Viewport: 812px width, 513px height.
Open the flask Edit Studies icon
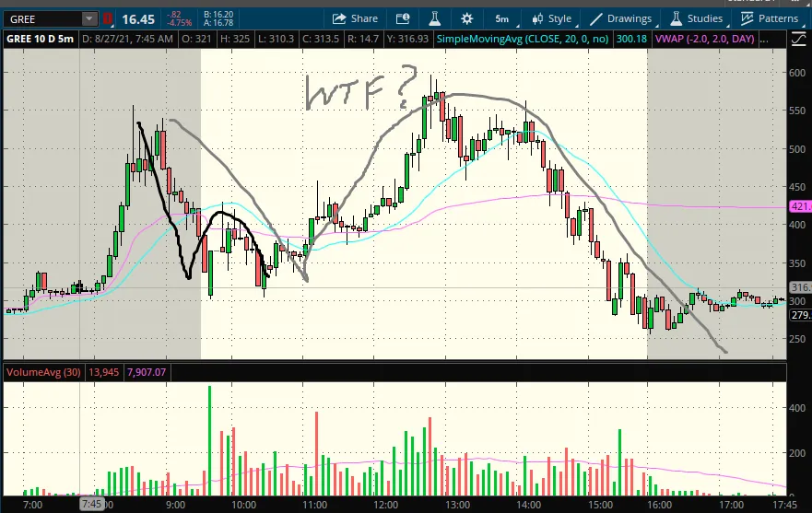434,18
